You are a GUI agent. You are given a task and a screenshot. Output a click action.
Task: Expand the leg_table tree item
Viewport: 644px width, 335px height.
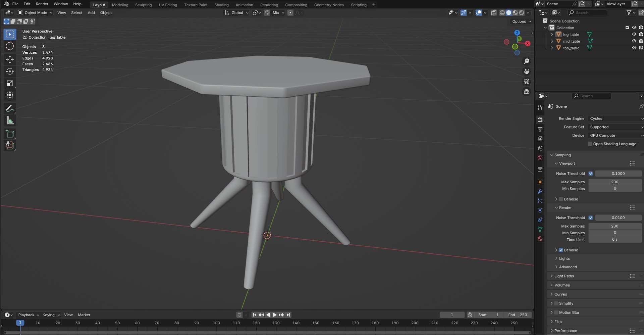552,34
